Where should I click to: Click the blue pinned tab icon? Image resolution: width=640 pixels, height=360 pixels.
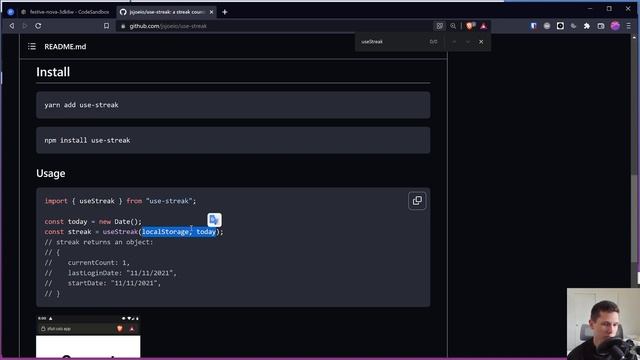pyautogui.click(x=11, y=12)
